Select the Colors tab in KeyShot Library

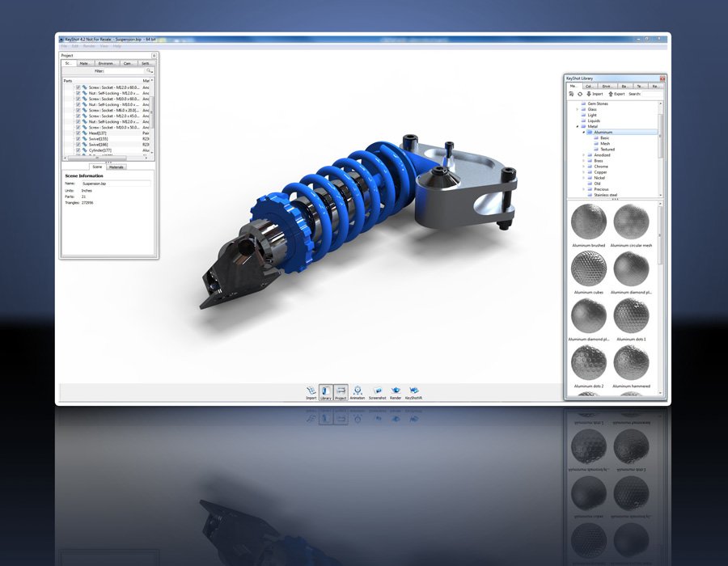pos(589,87)
